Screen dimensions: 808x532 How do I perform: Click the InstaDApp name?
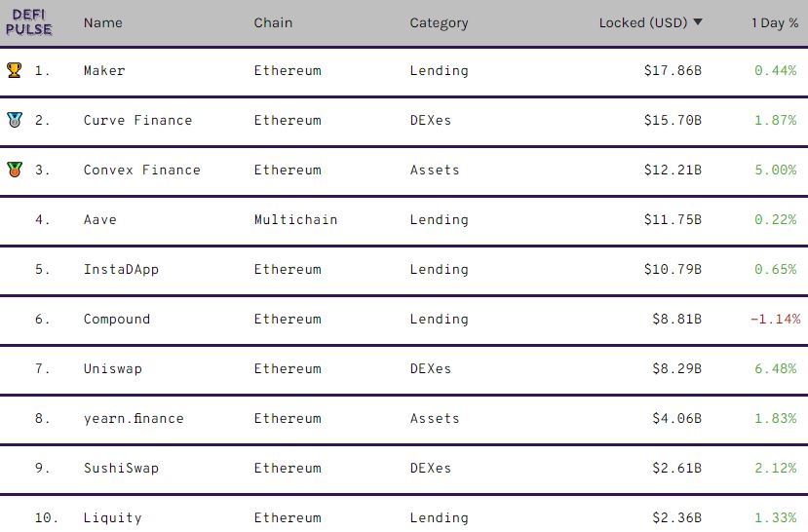pyautogui.click(x=121, y=269)
